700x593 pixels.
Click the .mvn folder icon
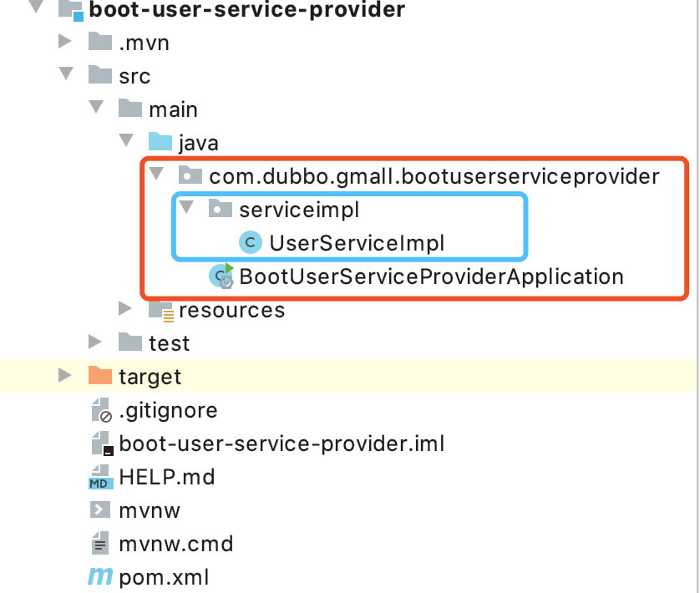click(100, 42)
